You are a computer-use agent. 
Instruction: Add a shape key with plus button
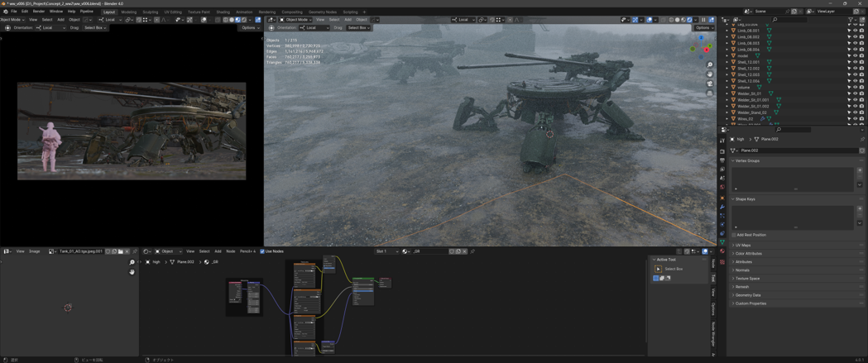(860, 208)
